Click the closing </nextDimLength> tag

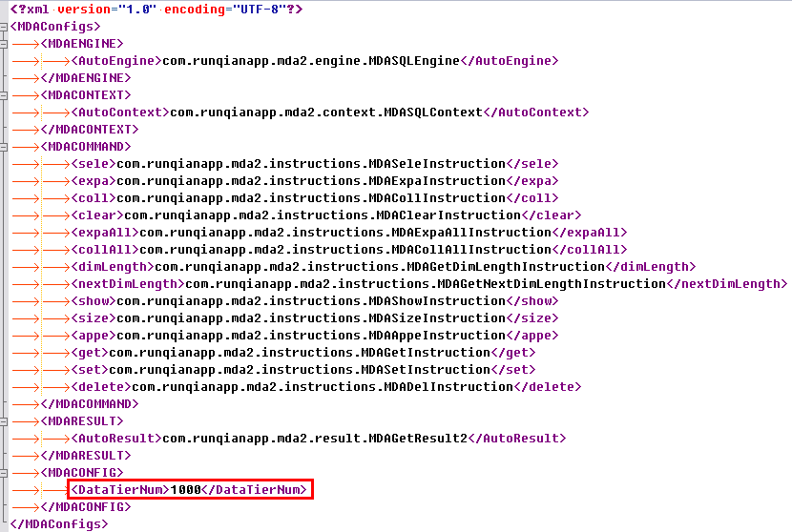pos(727,284)
